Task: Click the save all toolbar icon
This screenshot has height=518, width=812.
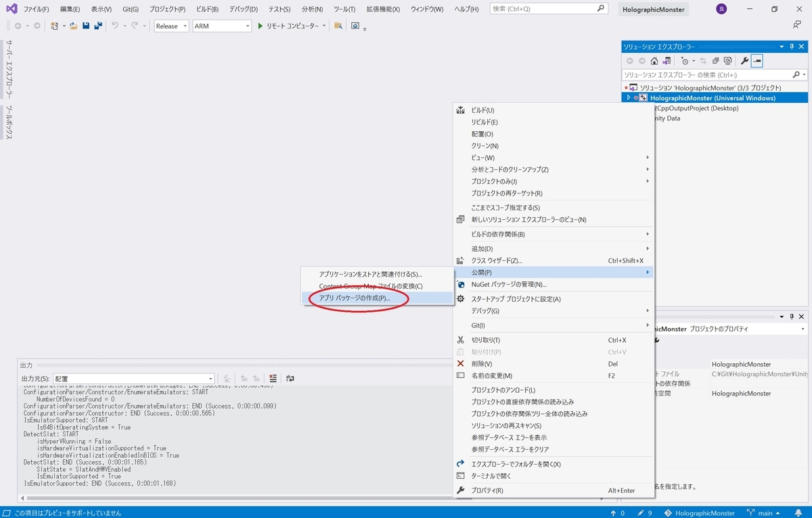Action: click(x=98, y=26)
